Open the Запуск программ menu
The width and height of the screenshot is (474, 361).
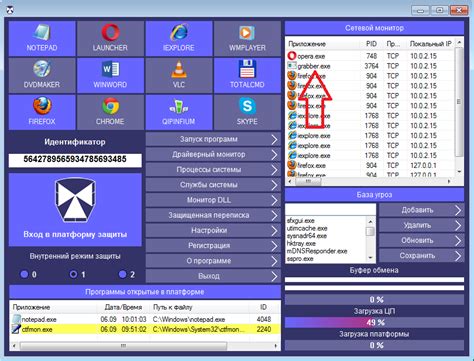pos(213,139)
